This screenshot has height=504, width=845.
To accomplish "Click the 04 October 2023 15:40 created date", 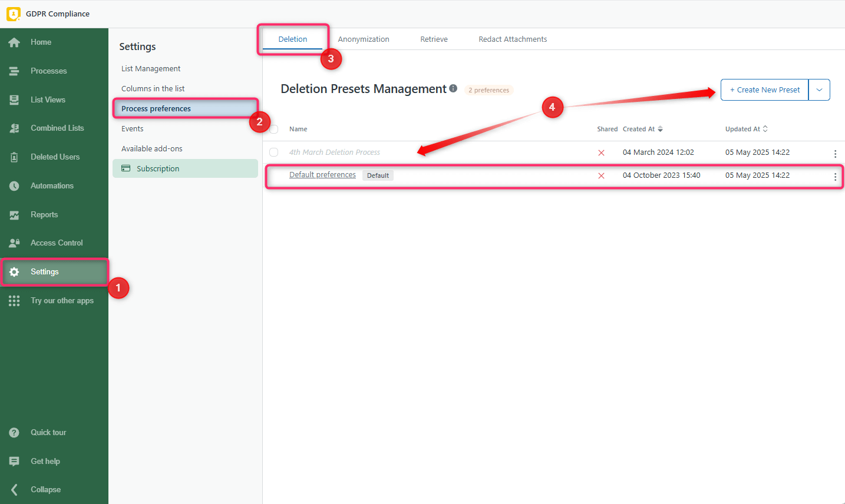I will pyautogui.click(x=661, y=175).
